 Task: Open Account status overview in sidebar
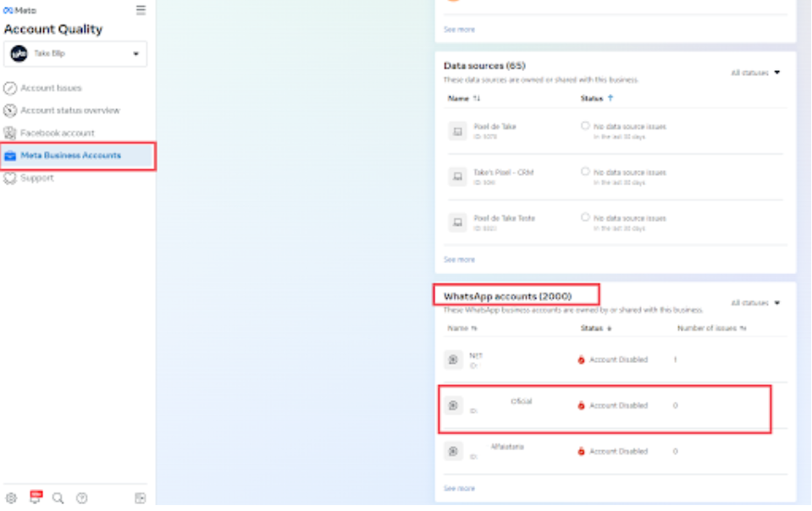tap(69, 111)
